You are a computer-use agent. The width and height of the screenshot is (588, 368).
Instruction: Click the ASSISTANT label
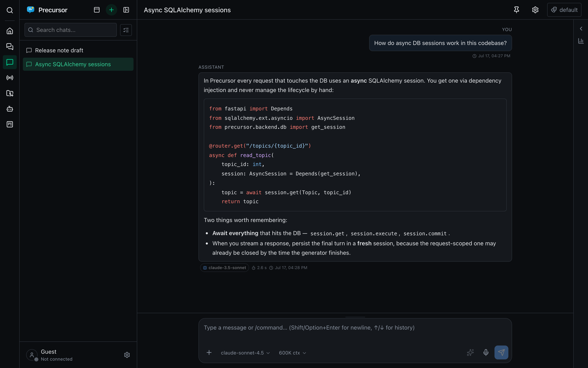click(x=211, y=67)
